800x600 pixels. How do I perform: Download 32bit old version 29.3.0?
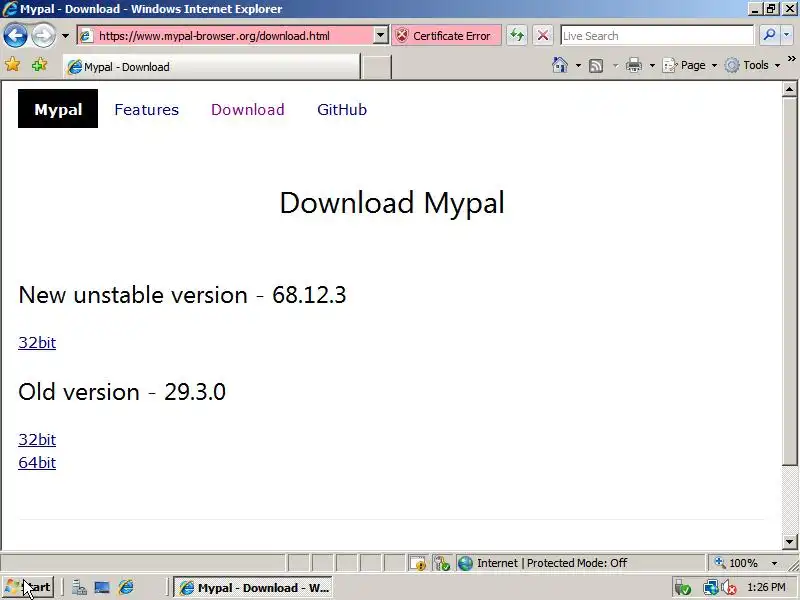[x=37, y=439]
